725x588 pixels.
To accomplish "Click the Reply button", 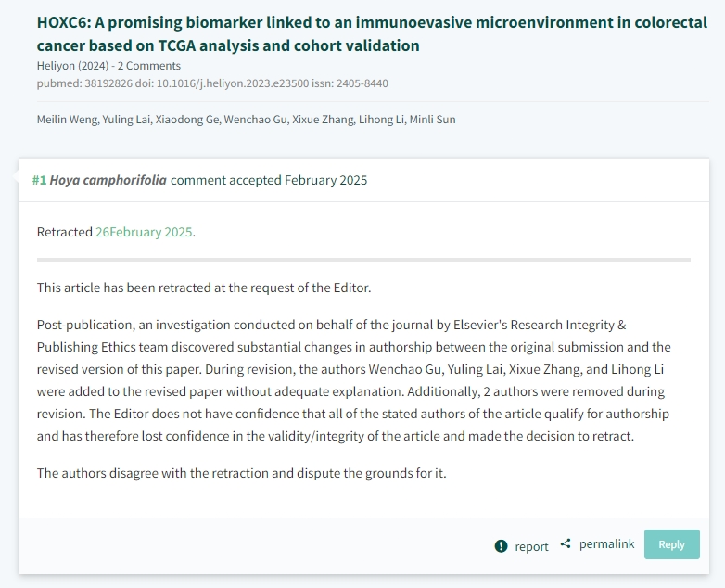I will click(671, 544).
